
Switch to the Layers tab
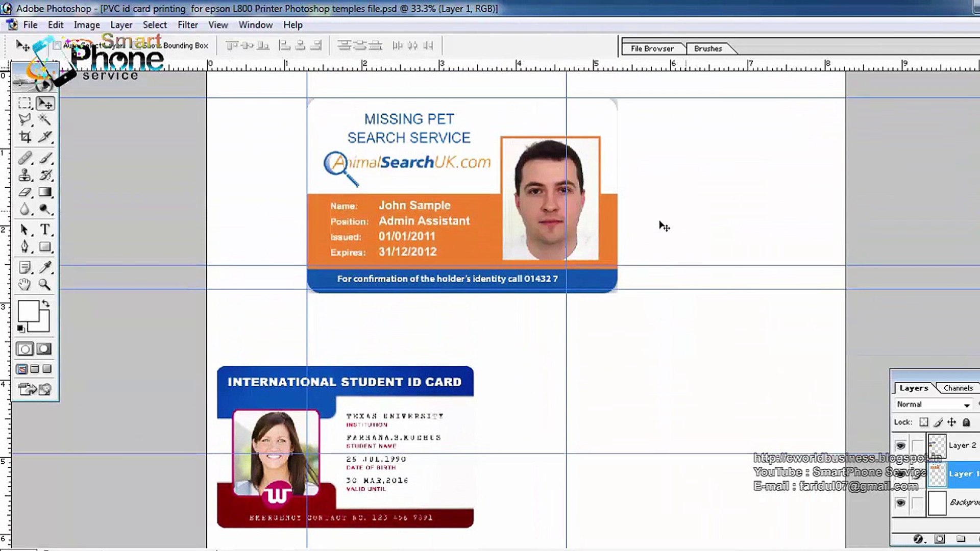[x=913, y=388]
